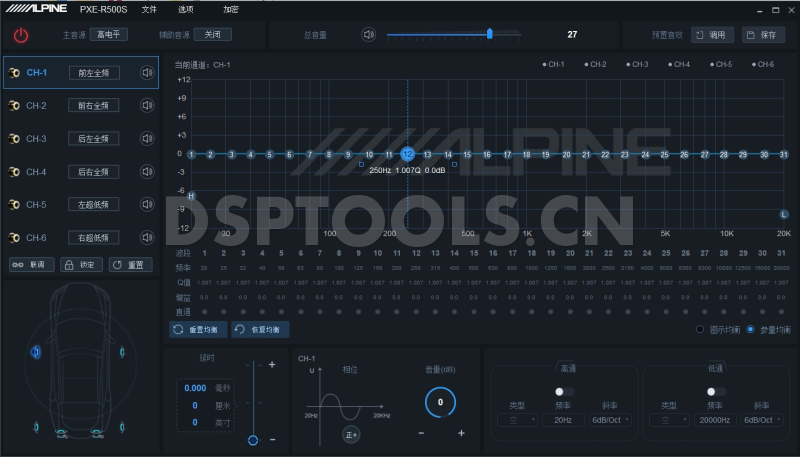Select EQ band node 1 on graph

(191, 155)
